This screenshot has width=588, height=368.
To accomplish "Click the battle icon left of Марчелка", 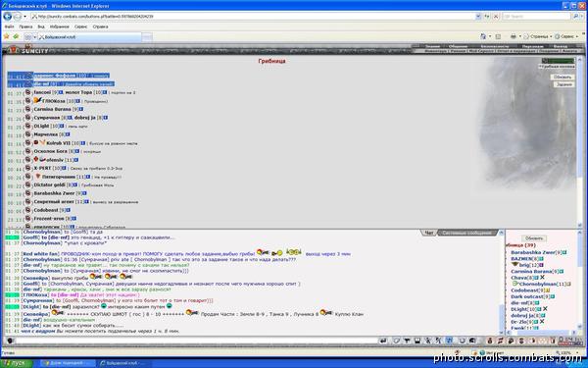I will (27, 134).
